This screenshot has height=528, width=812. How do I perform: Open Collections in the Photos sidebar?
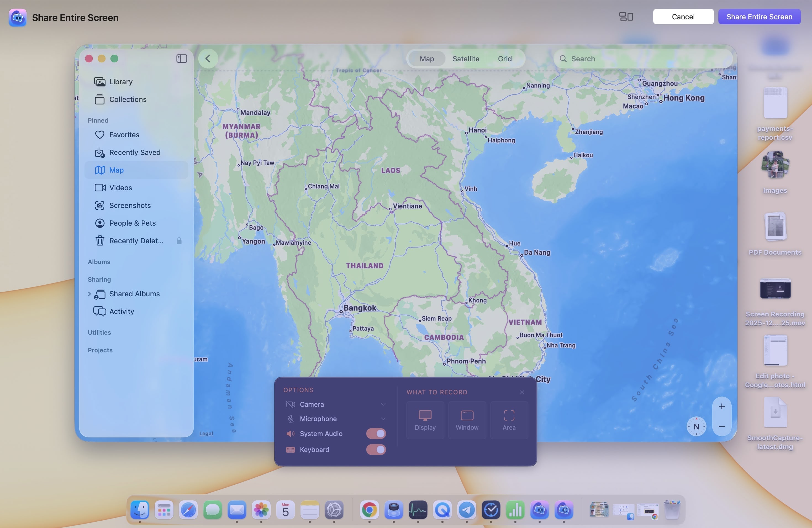[136, 99]
